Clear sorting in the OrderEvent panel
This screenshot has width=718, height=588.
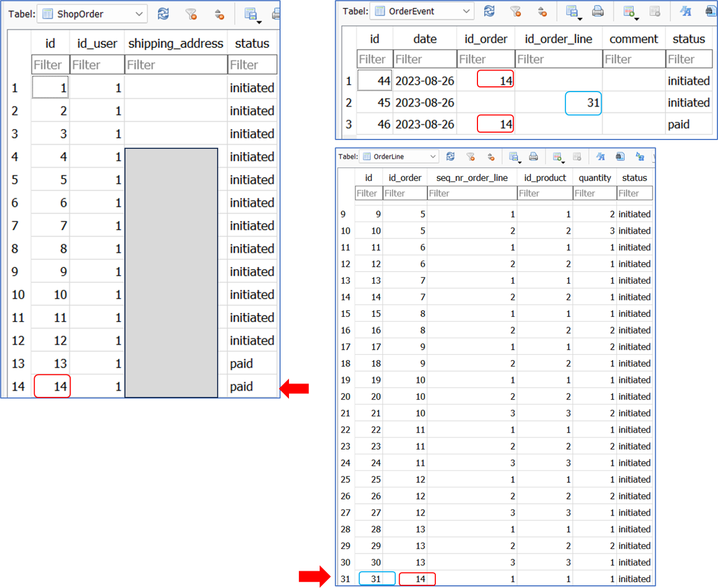(542, 11)
